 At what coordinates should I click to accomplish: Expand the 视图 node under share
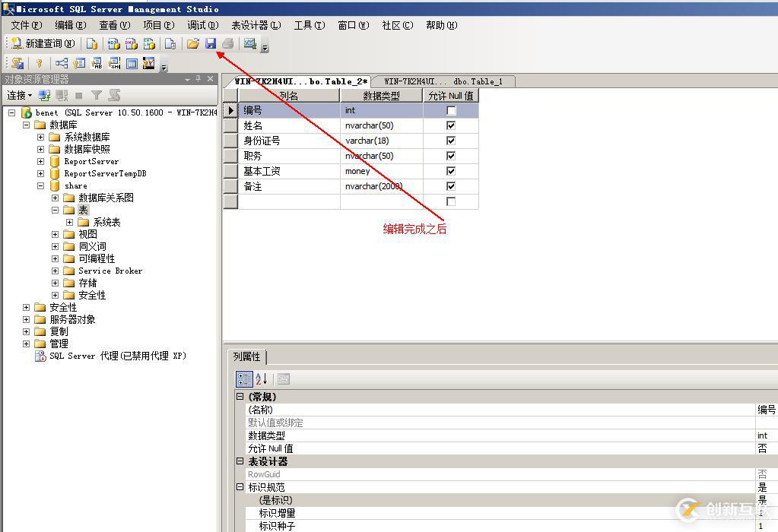(53, 233)
